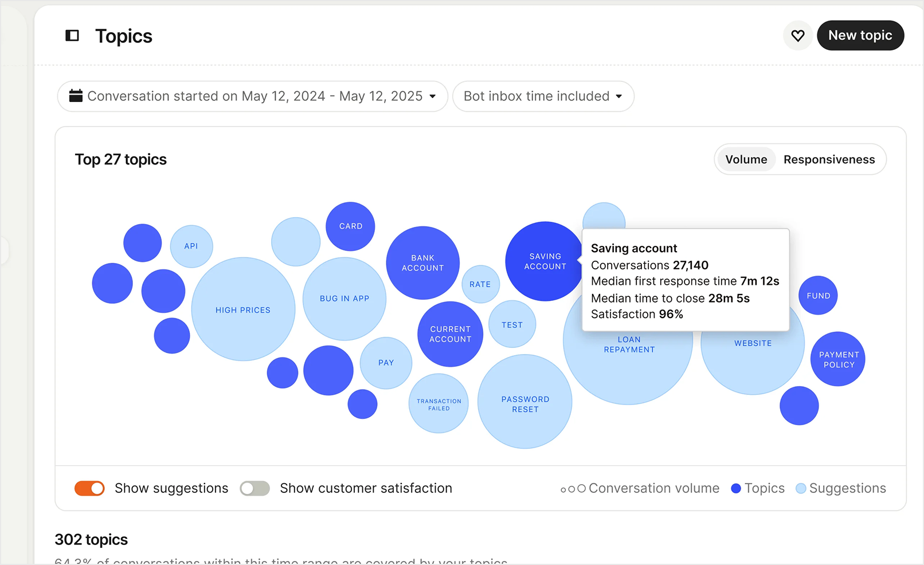Click the calendar icon in the date filter
This screenshot has height=565, width=924.
[76, 96]
